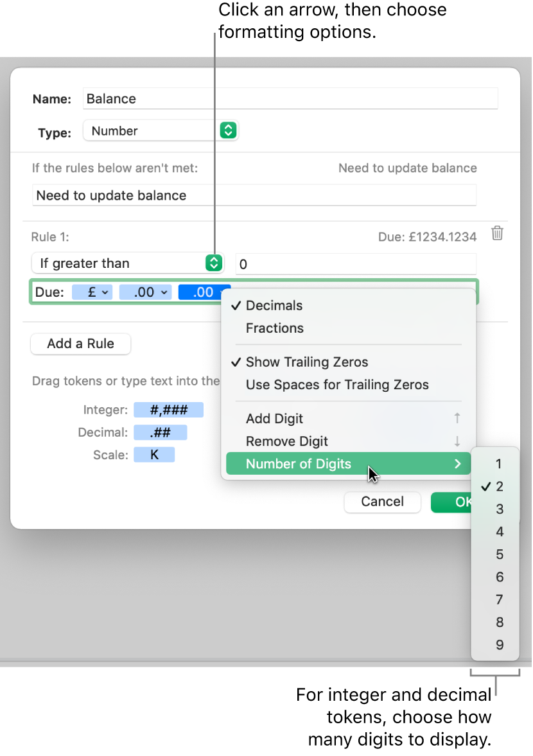Open the Type dropdown showing Number
Image resolution: width=533 pixels, height=756 pixels.
pos(228,130)
